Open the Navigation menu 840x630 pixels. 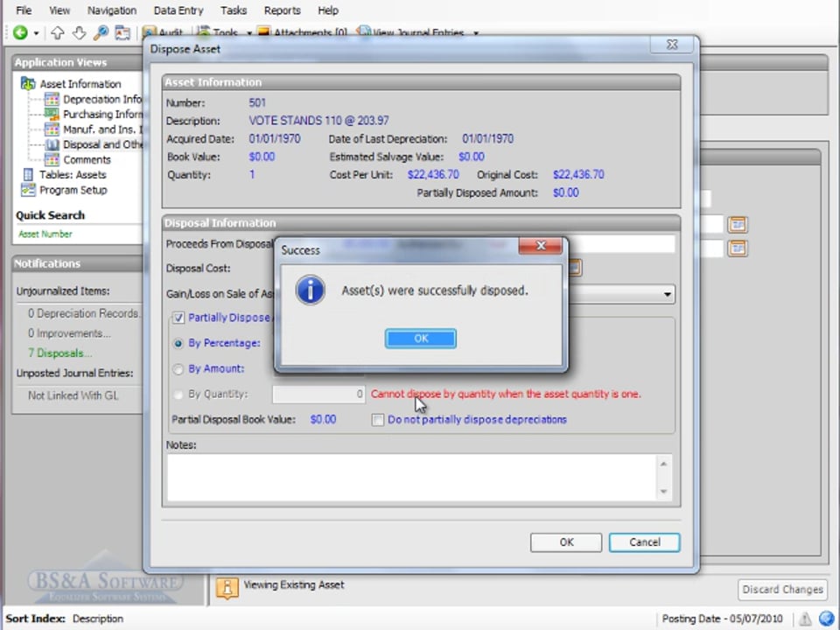coord(112,10)
